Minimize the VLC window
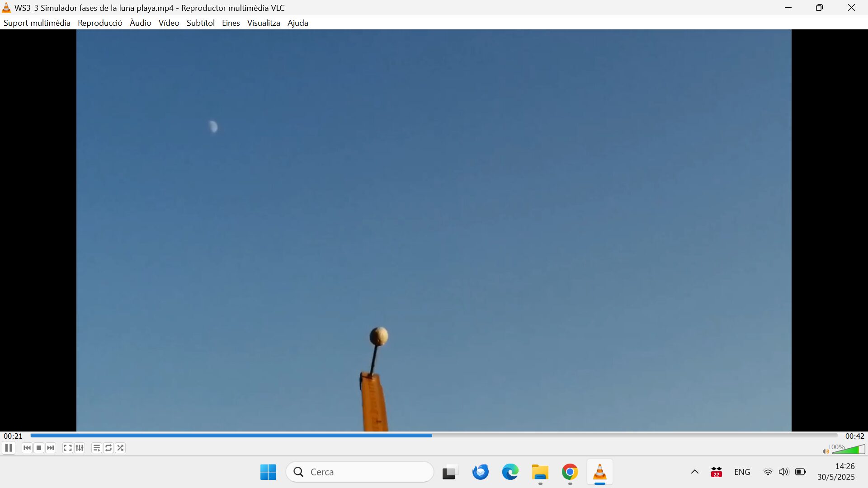The image size is (868, 488). (x=788, y=8)
